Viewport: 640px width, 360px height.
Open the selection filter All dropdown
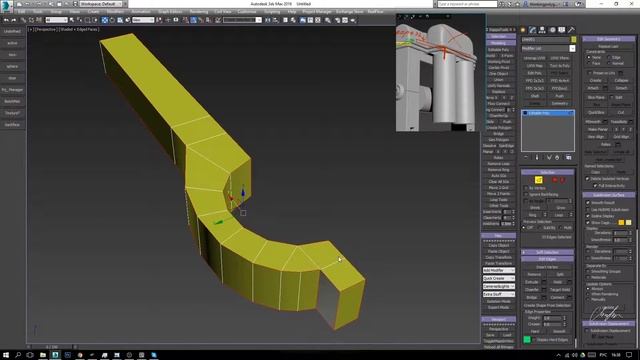(x=56, y=20)
